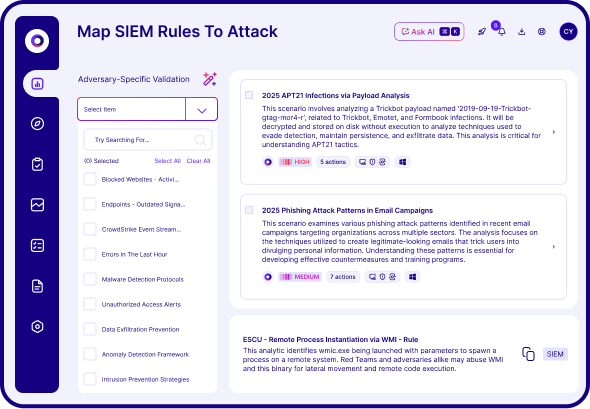This screenshot has width=590, height=409.
Task: Click the Select All link
Action: [x=167, y=161]
